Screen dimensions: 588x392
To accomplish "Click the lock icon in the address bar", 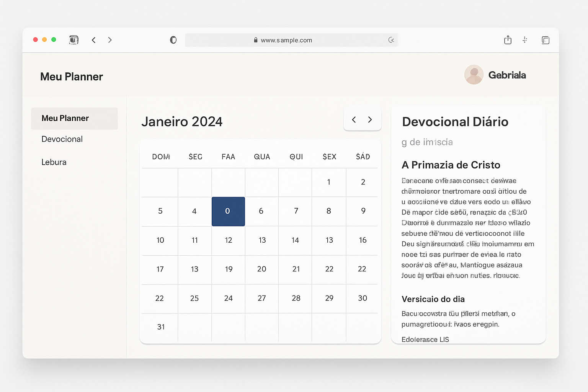I will 256,40.
